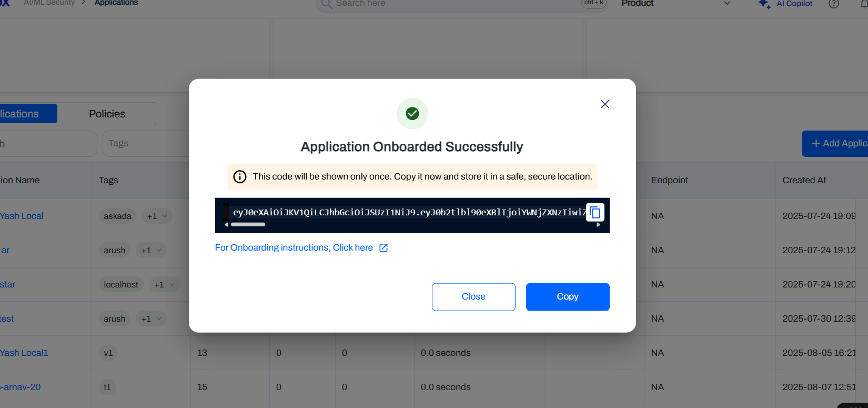The image size is (868, 408).
Task: Open the Yash Local1 application link
Action: (24, 353)
